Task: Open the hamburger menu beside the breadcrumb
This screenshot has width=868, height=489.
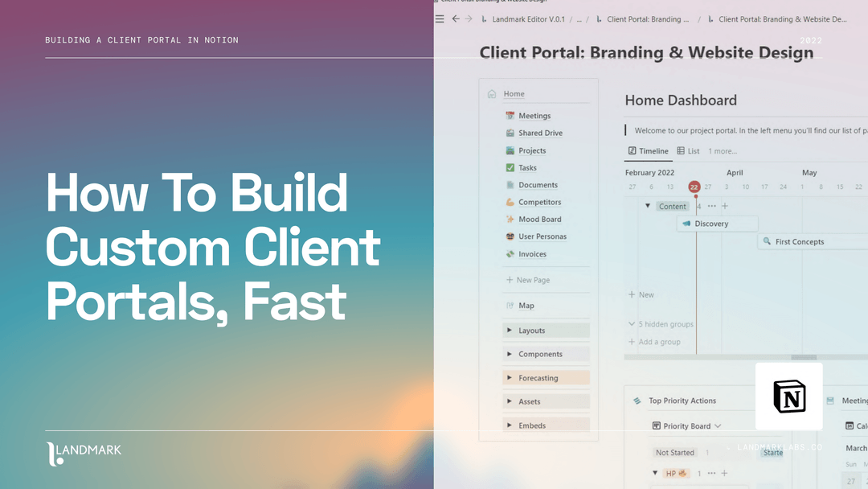Action: 439,18
